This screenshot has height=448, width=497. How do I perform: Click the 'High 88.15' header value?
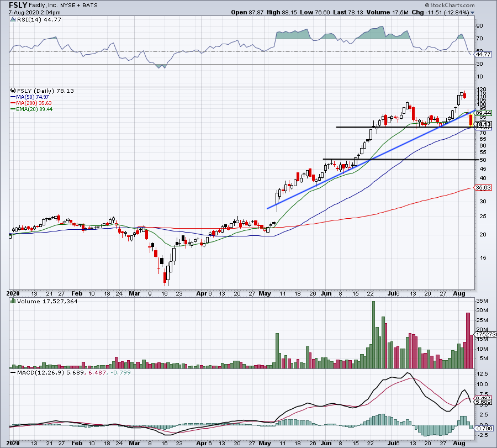click(282, 12)
